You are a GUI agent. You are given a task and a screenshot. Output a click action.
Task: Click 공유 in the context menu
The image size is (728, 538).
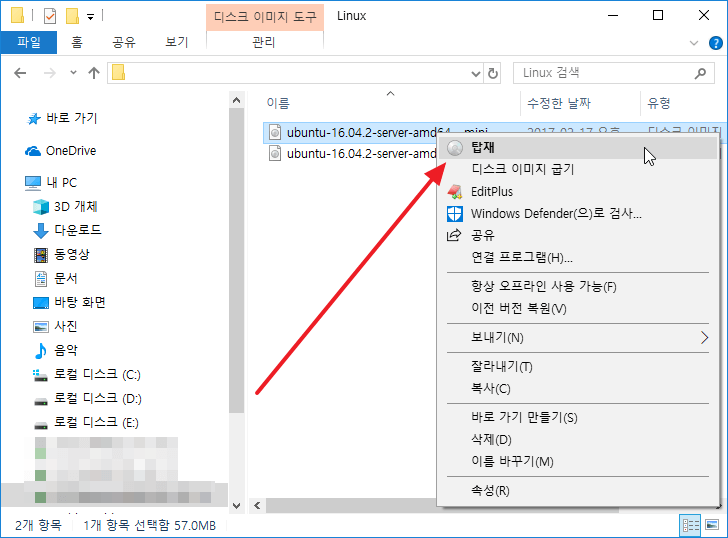point(578,235)
